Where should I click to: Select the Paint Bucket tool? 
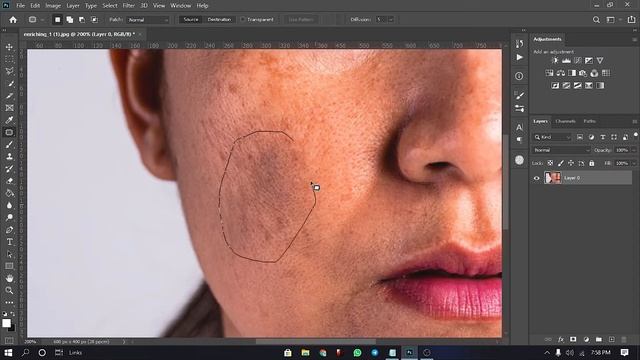[9, 193]
